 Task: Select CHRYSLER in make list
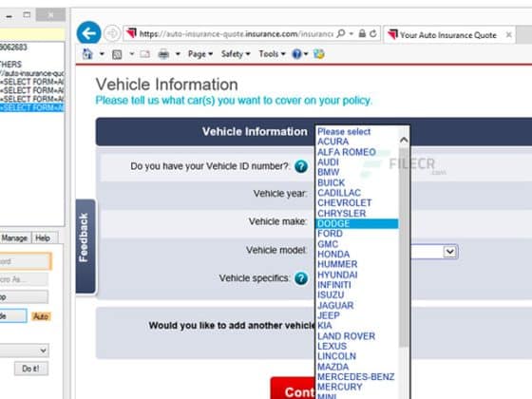click(342, 213)
